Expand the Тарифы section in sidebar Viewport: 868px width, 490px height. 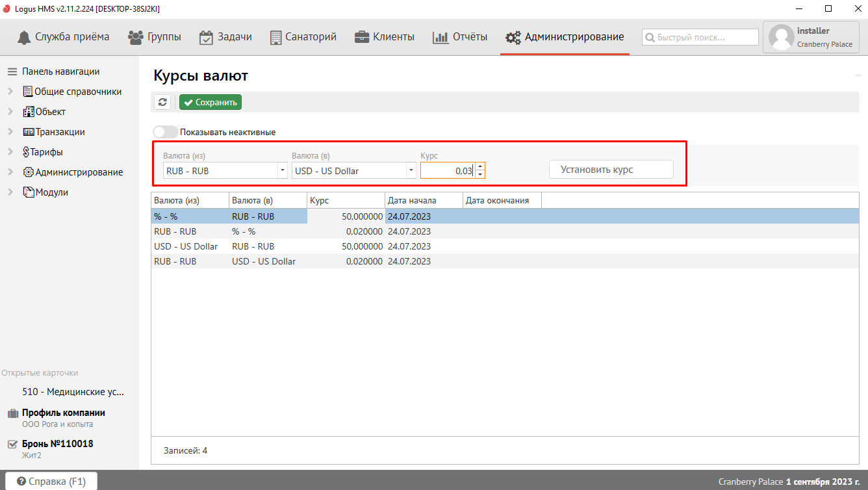[10, 152]
